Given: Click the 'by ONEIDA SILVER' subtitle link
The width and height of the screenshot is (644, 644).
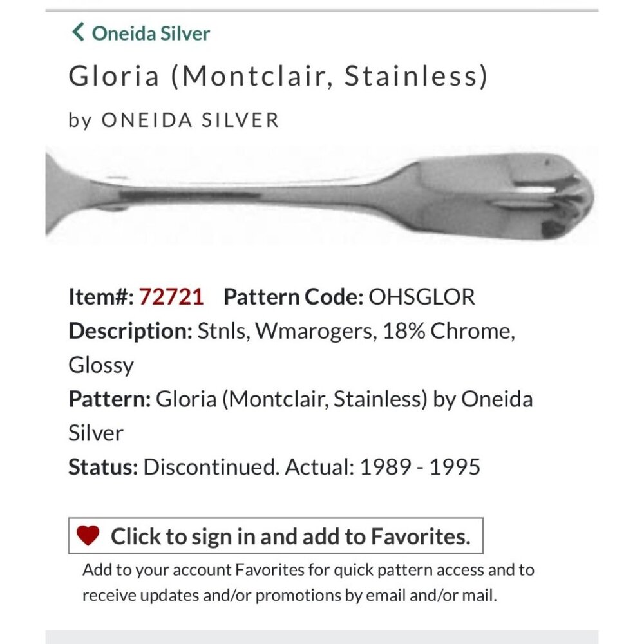Looking at the screenshot, I should [174, 119].
